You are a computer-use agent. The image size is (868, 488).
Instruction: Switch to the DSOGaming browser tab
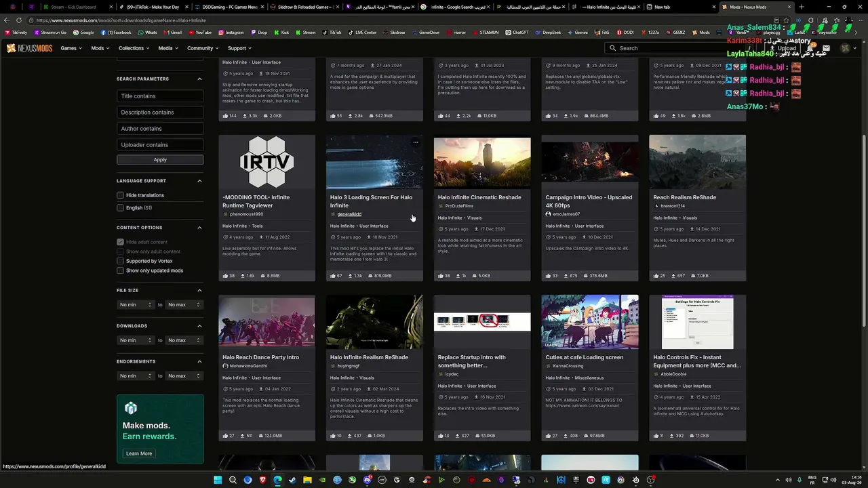click(229, 7)
